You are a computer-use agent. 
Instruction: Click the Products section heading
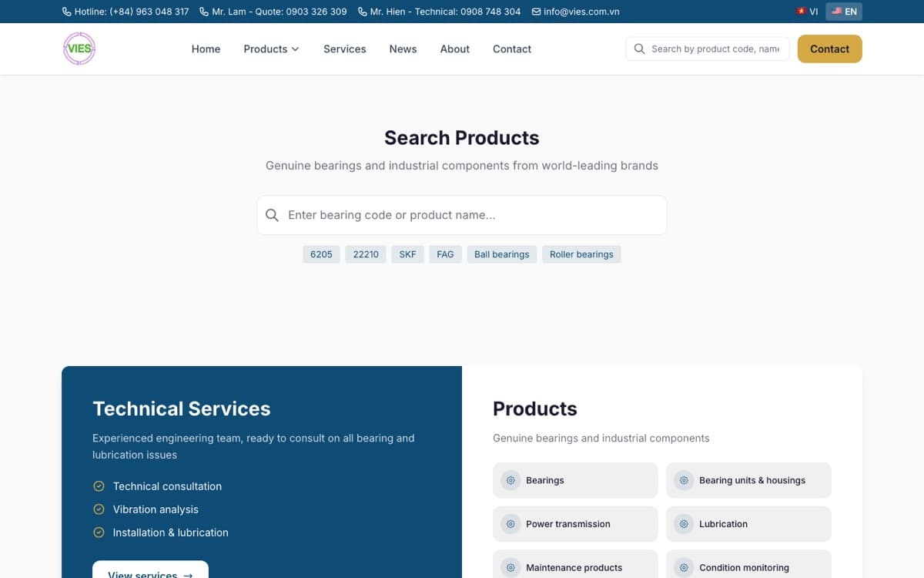pyautogui.click(x=535, y=408)
